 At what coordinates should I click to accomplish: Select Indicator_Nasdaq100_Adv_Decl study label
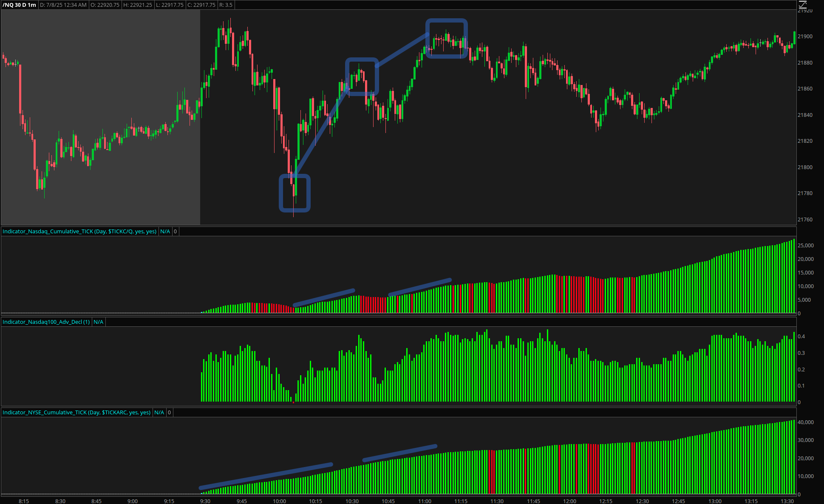46,322
